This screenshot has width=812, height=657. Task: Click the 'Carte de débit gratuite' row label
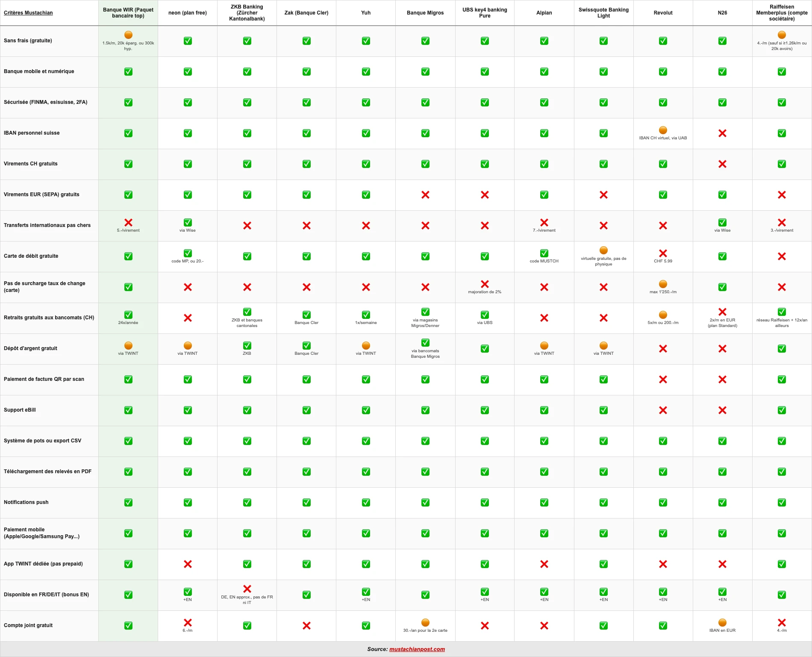31,256
